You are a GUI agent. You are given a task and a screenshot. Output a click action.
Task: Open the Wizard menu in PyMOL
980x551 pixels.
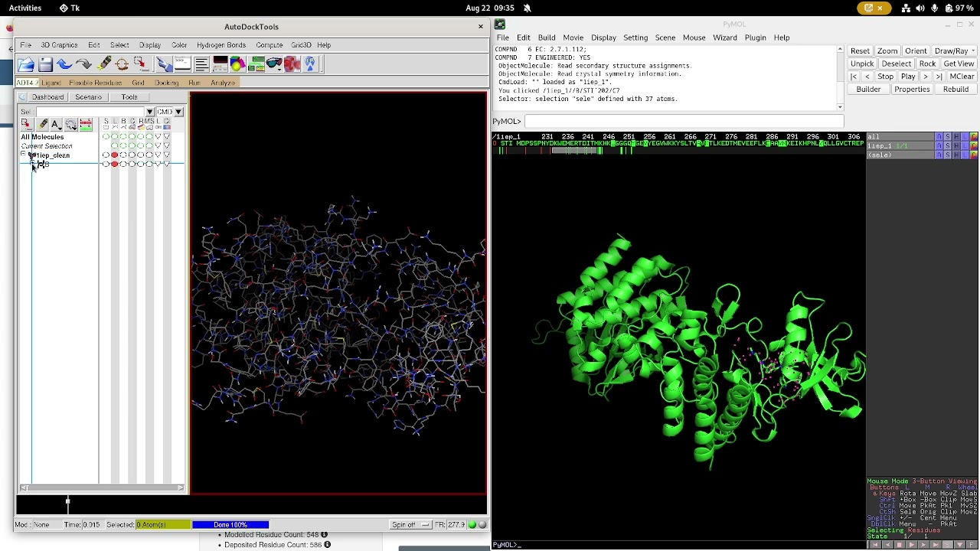coord(725,37)
